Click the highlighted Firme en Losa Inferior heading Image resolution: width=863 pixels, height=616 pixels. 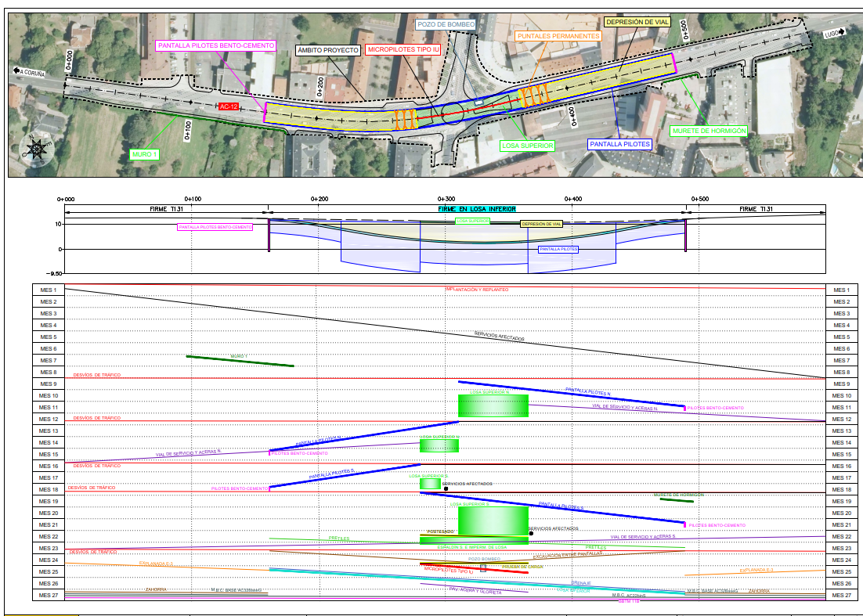click(477, 209)
